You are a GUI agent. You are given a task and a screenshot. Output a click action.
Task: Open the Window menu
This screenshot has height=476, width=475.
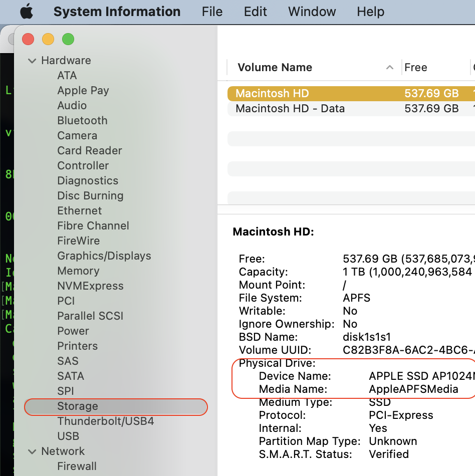click(x=312, y=12)
